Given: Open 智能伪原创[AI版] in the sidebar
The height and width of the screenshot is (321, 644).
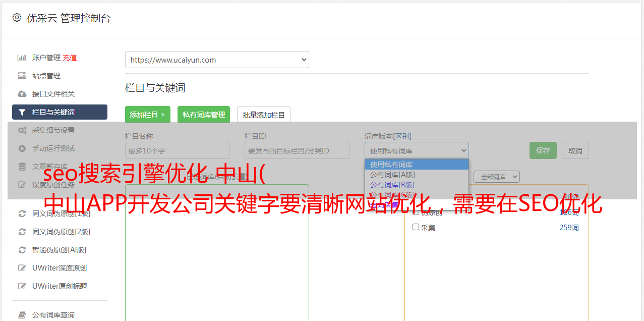Looking at the screenshot, I should tap(60, 250).
